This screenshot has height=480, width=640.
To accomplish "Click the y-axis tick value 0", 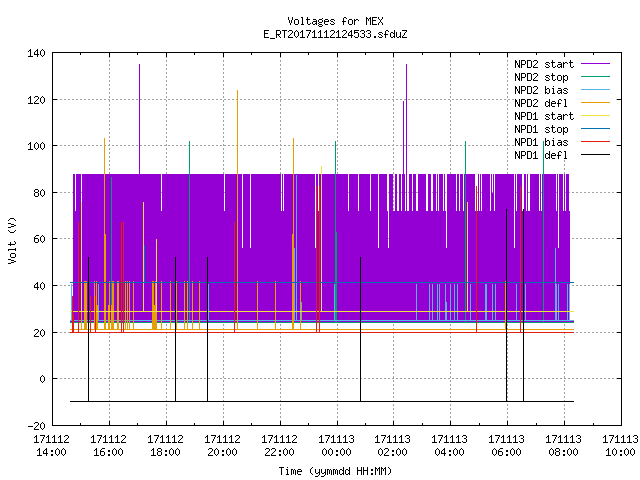I will click(42, 379).
